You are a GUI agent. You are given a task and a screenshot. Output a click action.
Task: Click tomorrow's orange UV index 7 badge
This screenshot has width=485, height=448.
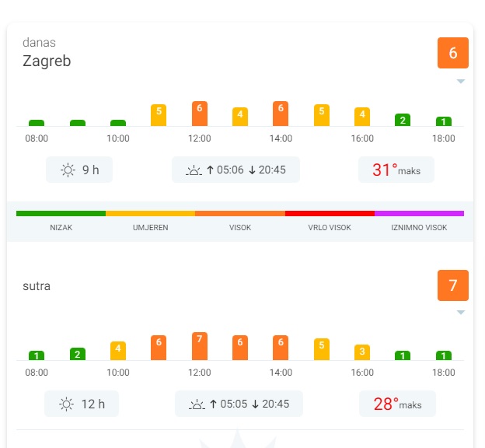452,285
